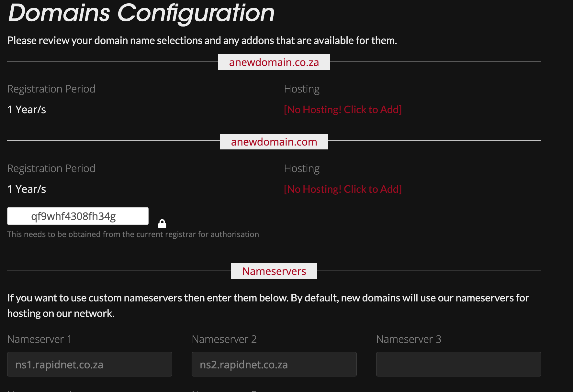Focus the transfer authorisation code field

tap(78, 216)
